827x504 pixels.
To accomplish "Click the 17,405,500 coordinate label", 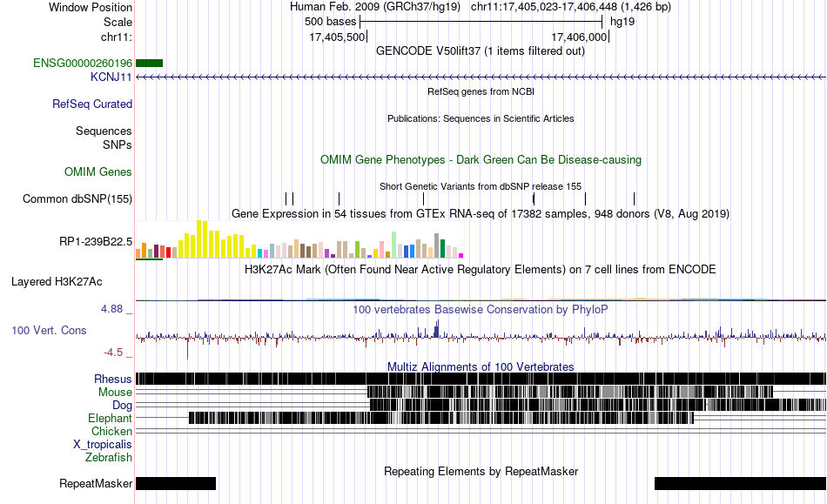I will 337,37.
